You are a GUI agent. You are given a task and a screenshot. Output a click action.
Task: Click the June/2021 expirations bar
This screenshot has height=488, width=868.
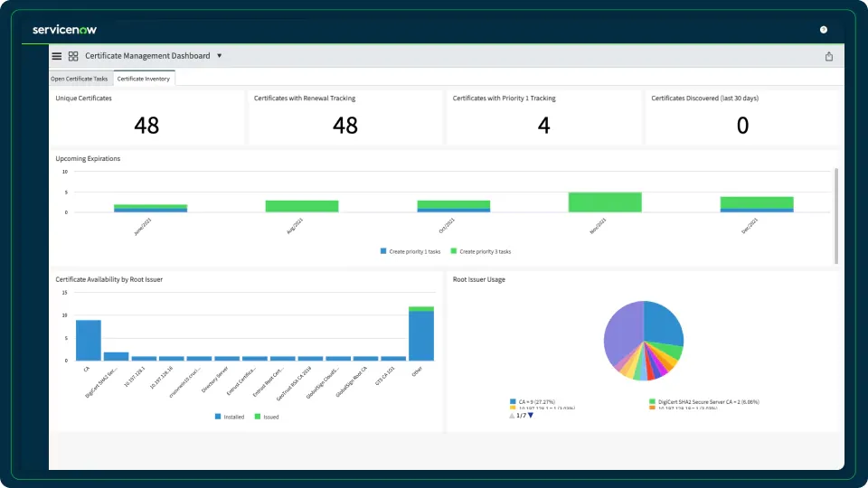coord(151,208)
